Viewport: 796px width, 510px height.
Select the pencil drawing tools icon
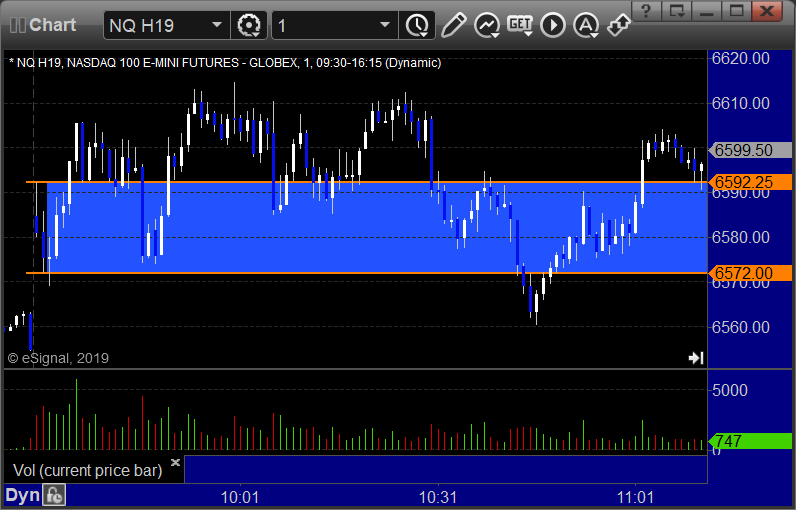tap(453, 25)
